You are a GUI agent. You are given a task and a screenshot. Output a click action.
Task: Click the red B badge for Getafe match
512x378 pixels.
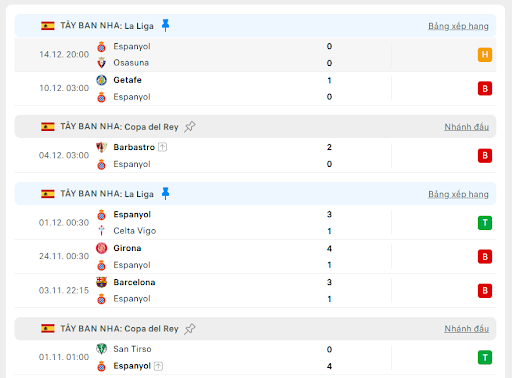point(485,88)
